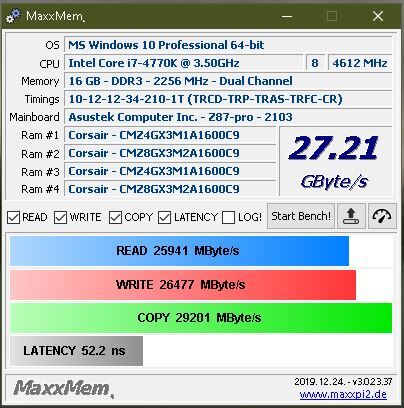The height and width of the screenshot is (408, 404).
Task: Click the 4612 MHz clock field
Action: pyautogui.click(x=360, y=63)
